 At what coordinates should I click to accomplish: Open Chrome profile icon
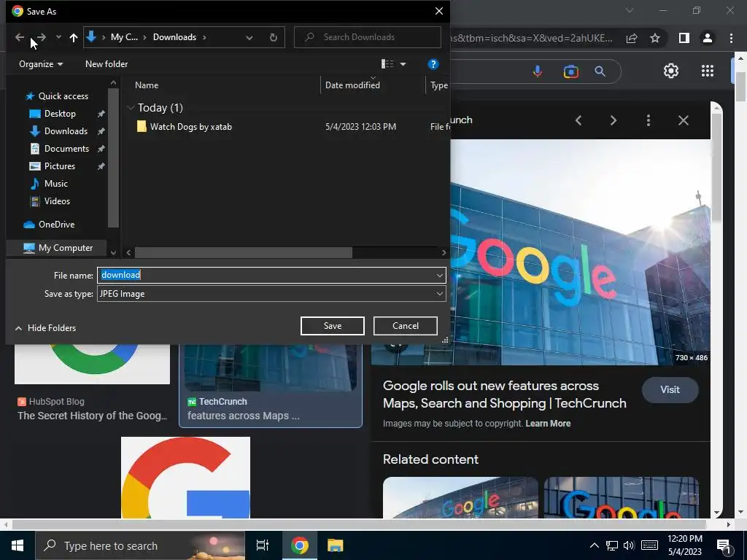pos(708,38)
